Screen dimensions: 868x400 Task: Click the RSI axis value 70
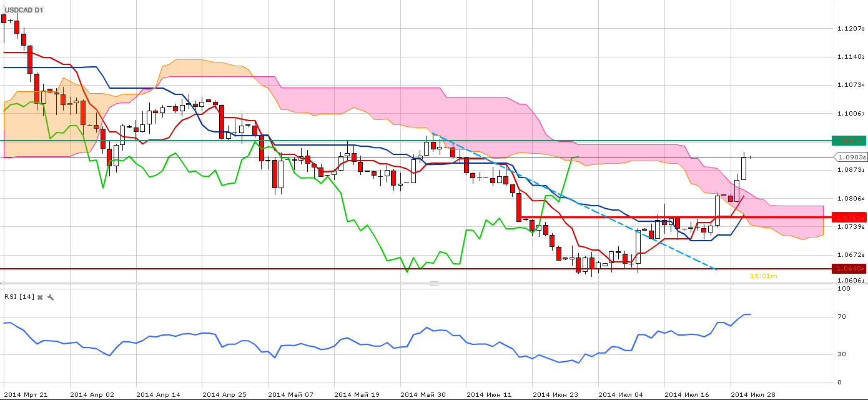point(841,317)
